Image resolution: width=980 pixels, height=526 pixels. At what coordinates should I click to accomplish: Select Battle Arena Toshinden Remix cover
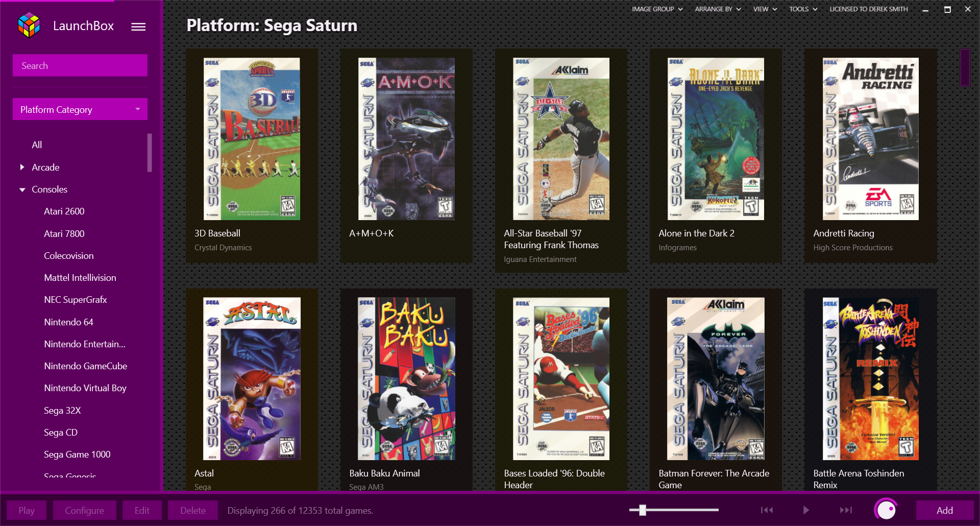point(871,379)
